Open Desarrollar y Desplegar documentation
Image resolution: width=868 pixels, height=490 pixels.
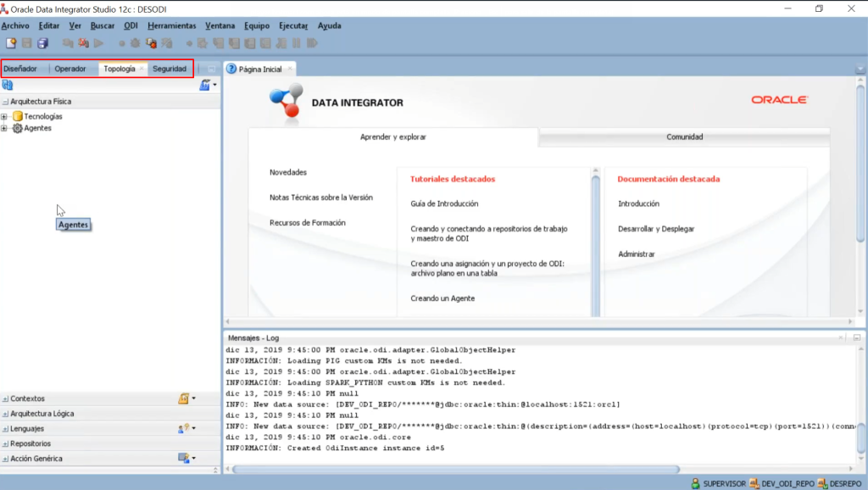tap(656, 229)
